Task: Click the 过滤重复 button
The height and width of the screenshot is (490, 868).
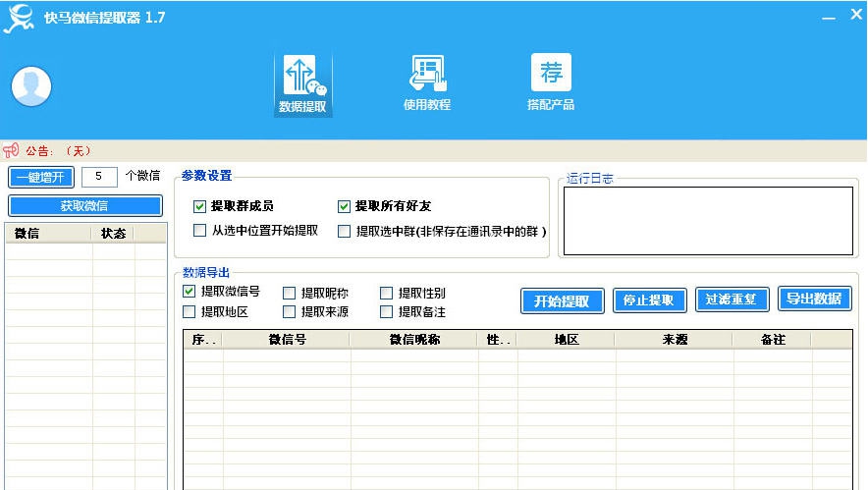Action: [x=732, y=299]
